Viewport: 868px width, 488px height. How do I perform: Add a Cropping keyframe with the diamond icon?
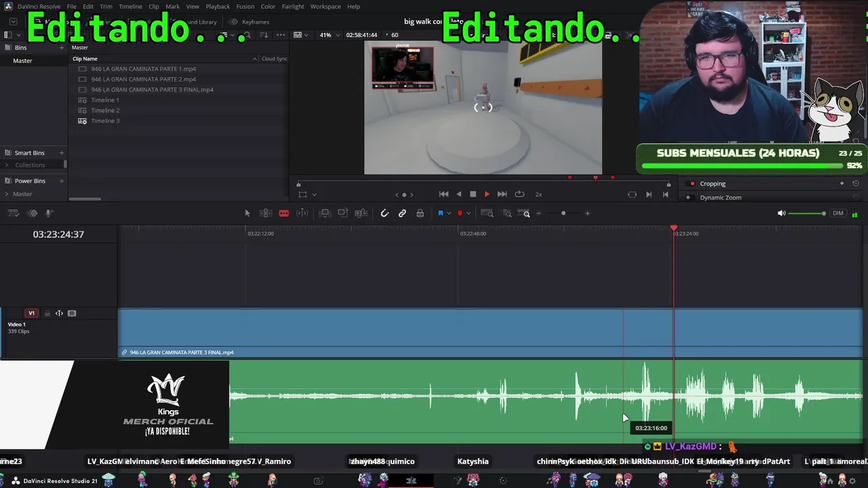[x=842, y=184]
